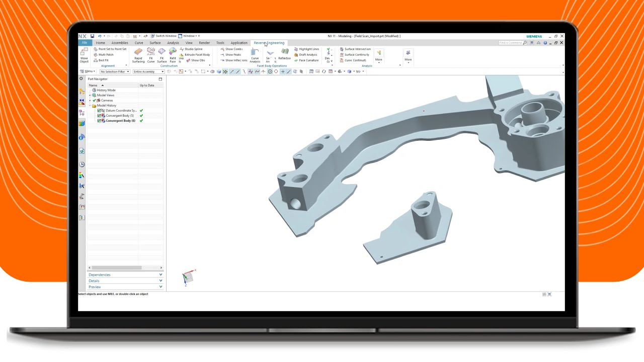Expand the Model Views tree node

[x=90, y=95]
